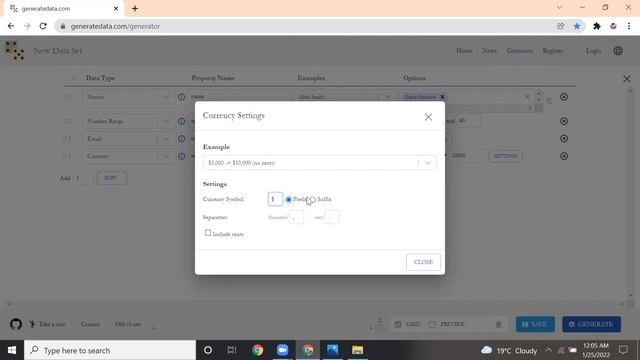Screen dimensions: 640x360
Task: Delete the Email row
Action: [564, 139]
